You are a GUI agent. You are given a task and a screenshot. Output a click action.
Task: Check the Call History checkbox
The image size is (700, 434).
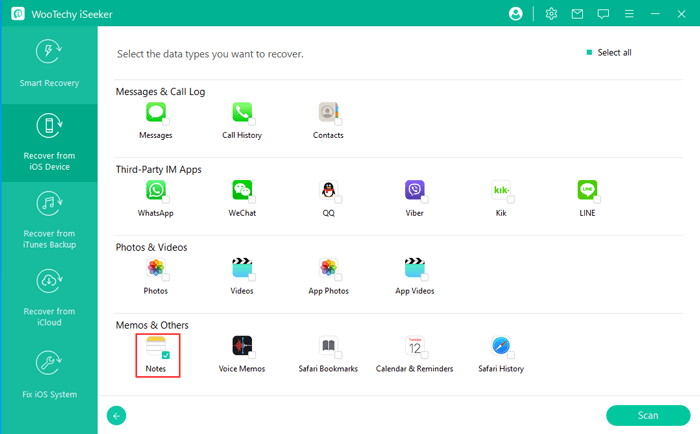pos(252,121)
